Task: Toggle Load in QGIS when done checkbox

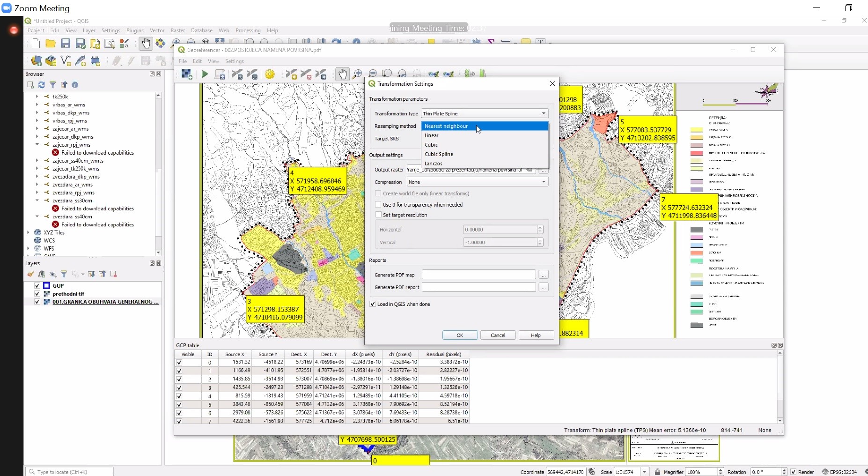Action: tap(373, 304)
